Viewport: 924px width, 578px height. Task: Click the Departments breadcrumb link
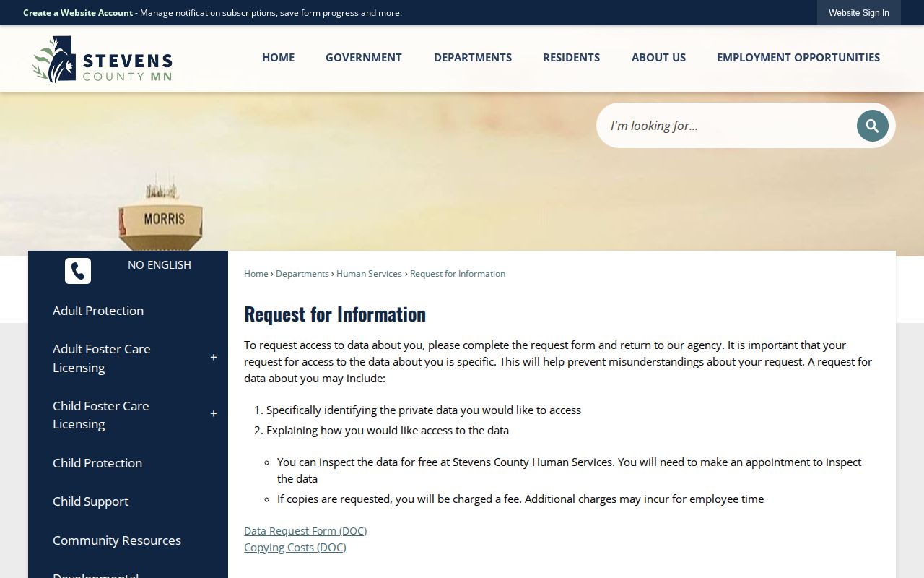[x=302, y=274]
